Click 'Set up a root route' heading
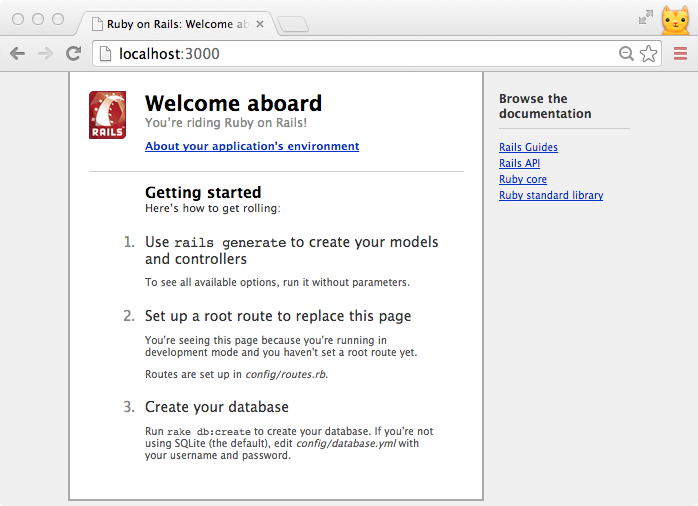 278,316
